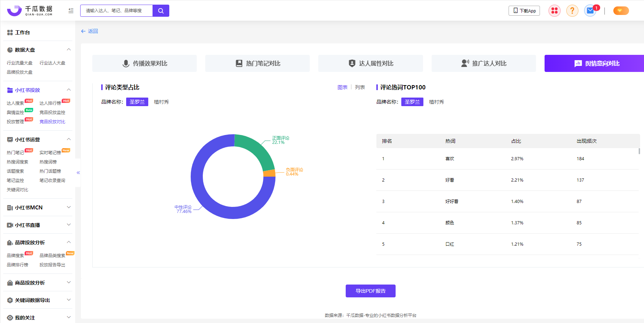Collapse the 小红书运营 section chevron
The height and width of the screenshot is (323, 644).
pyautogui.click(x=69, y=139)
